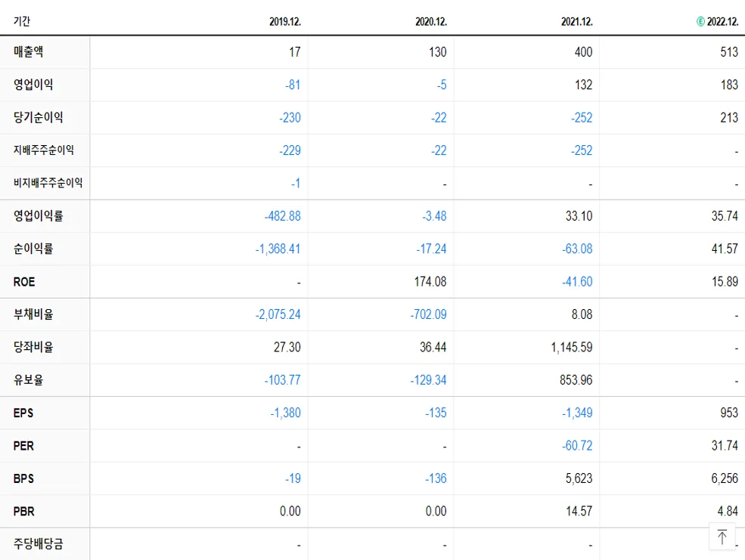This screenshot has height=560, width=745.
Task: Click the 주당배당금 row label
Action: 38,543
